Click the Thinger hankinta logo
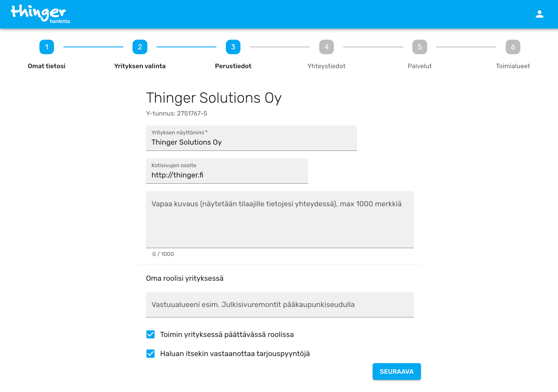The height and width of the screenshot is (392, 558). click(x=40, y=14)
